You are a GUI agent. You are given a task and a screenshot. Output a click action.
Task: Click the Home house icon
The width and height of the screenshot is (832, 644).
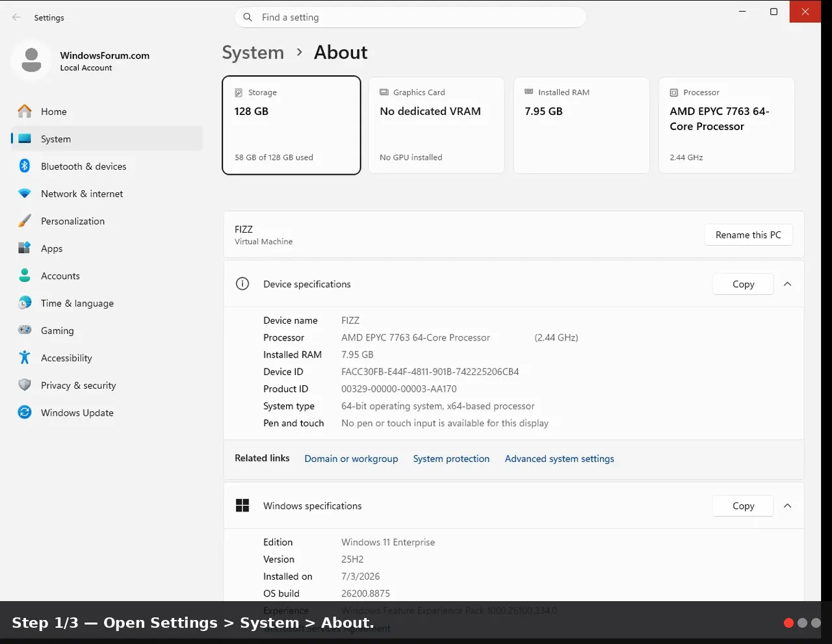(x=25, y=112)
